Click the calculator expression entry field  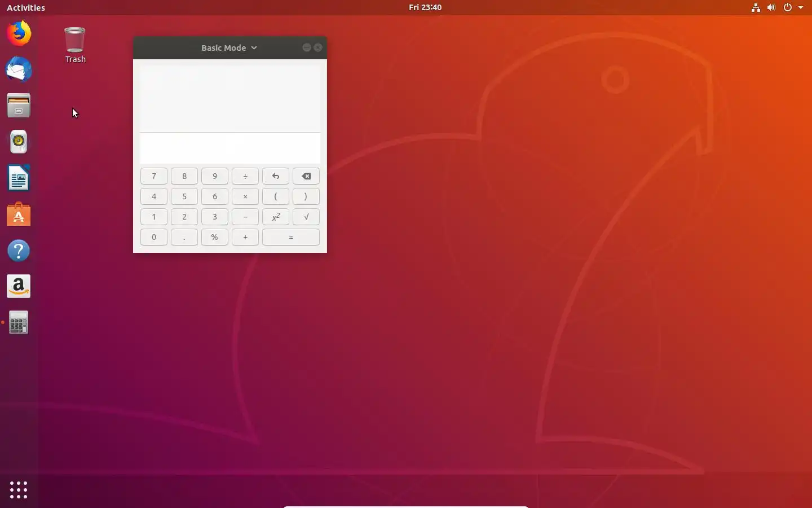tap(230, 148)
